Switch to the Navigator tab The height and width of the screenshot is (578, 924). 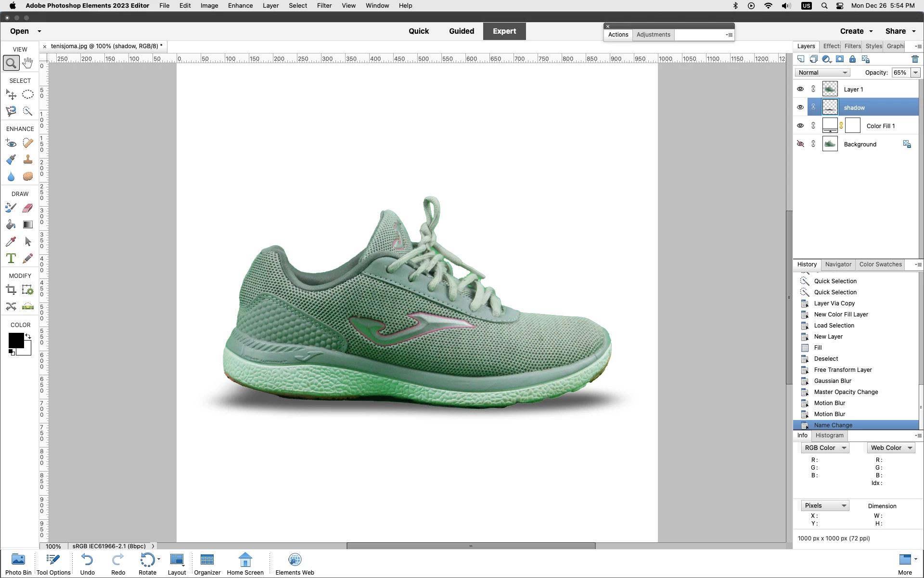(838, 264)
